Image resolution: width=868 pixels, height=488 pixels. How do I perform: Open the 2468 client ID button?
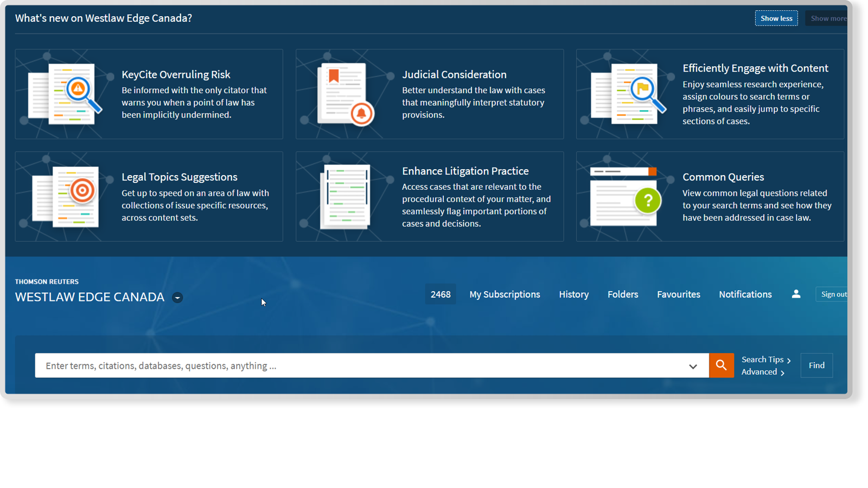click(x=441, y=294)
